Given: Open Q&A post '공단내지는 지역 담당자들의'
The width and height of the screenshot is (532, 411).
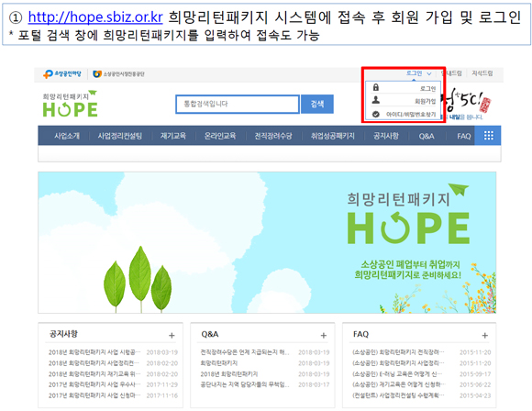Looking at the screenshot, I should (x=245, y=384).
